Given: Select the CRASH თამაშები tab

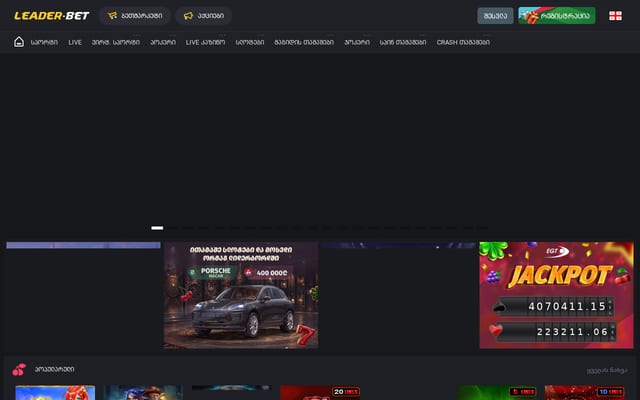Looking at the screenshot, I should tap(463, 42).
